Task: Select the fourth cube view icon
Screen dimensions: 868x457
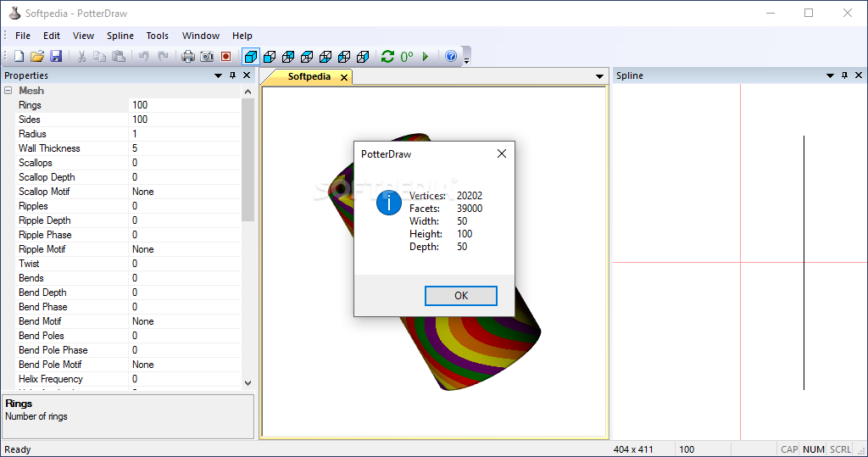Action: pyautogui.click(x=307, y=56)
